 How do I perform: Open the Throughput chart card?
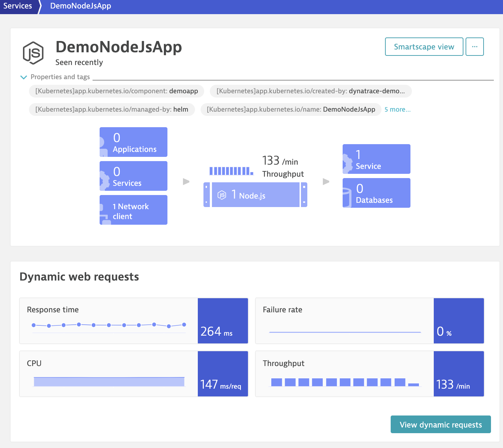point(369,374)
